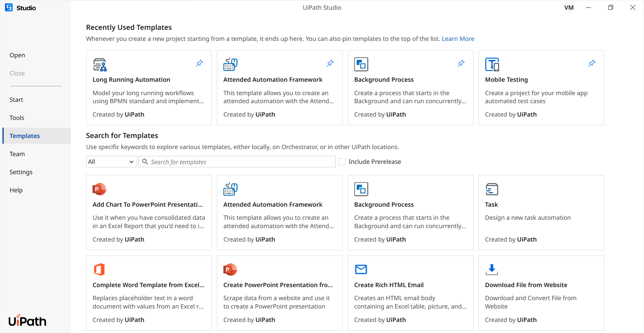Follow the Learn More link

click(458, 39)
